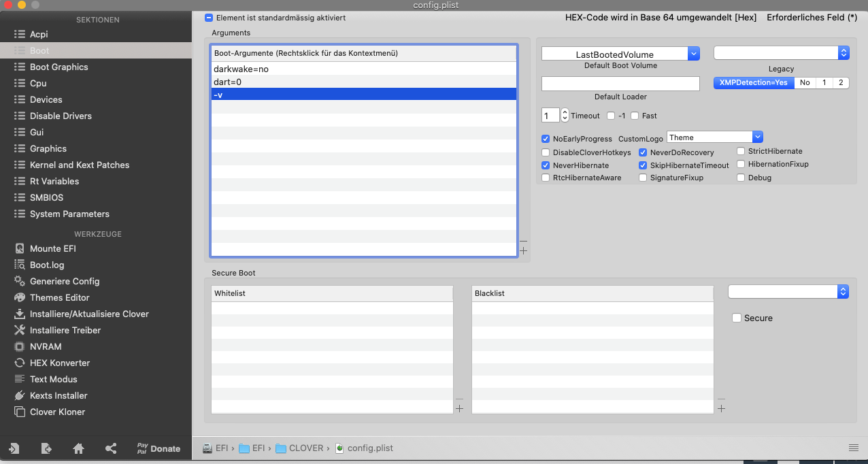Click the NVRAM chip icon
The width and height of the screenshot is (868, 464).
(x=19, y=346)
